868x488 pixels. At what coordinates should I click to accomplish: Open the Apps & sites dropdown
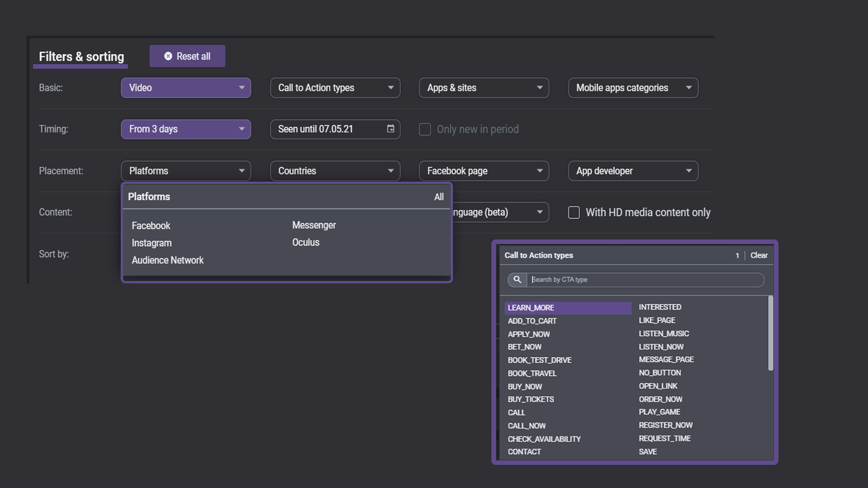[x=484, y=88]
